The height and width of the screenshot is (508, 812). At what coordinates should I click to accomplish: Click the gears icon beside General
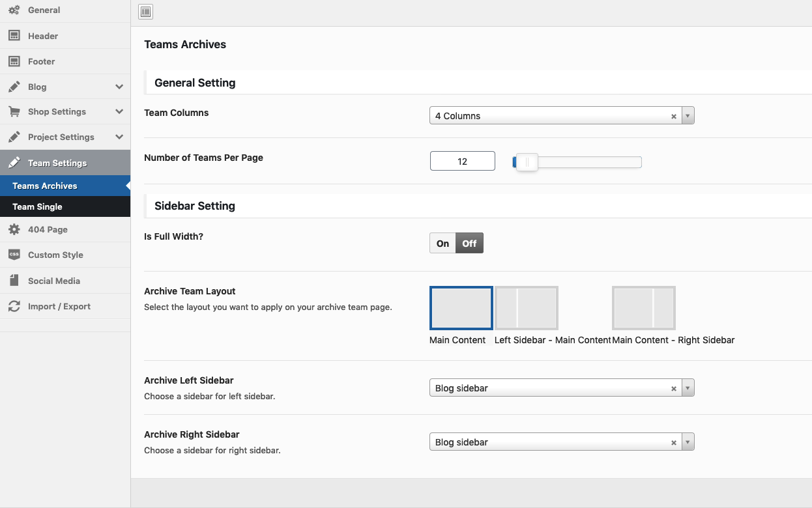(x=14, y=10)
